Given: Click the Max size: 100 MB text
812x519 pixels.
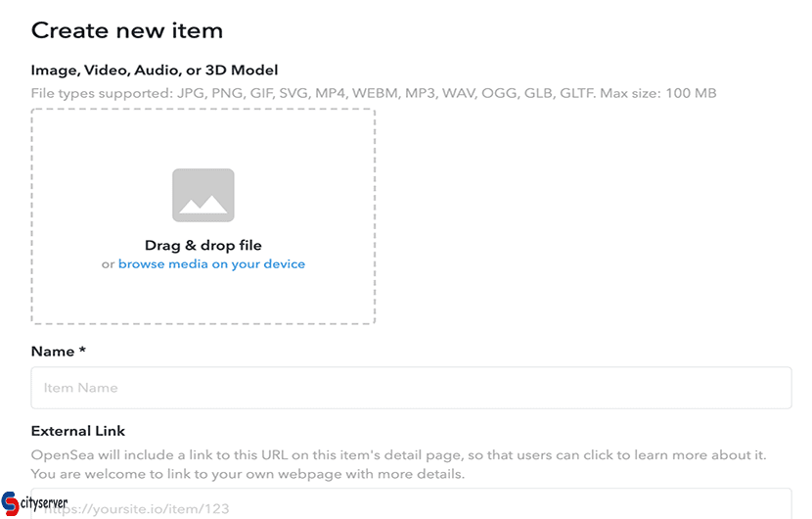Looking at the screenshot, I should [658, 93].
